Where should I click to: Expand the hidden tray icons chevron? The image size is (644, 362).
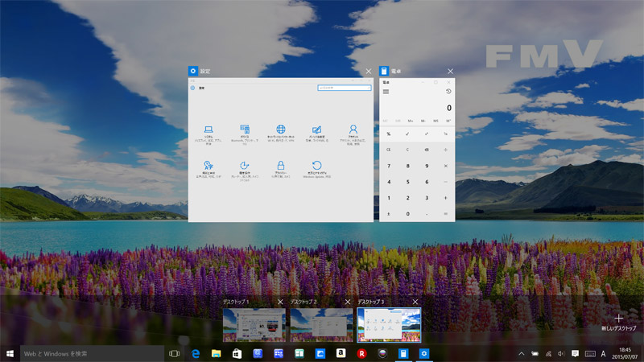[521, 354]
